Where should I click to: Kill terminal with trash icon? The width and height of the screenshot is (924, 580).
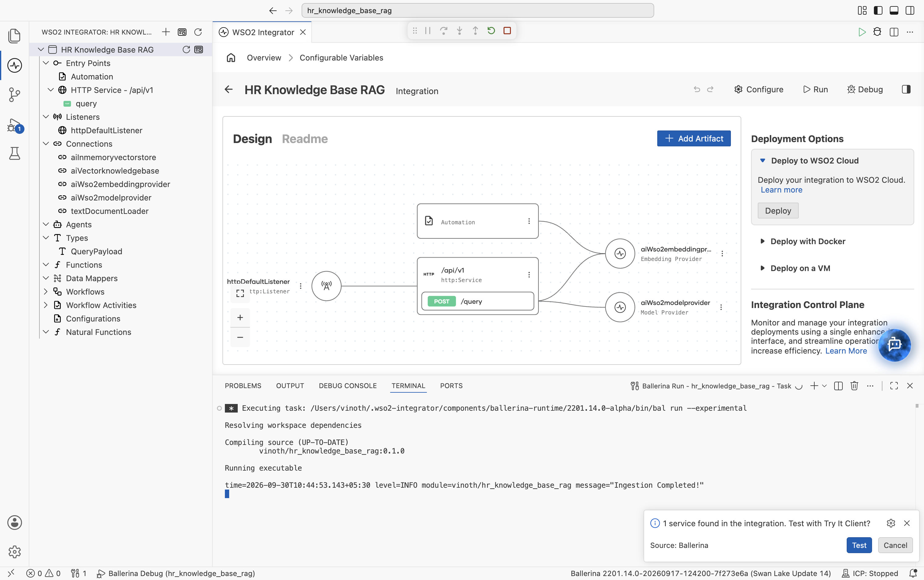click(x=854, y=386)
